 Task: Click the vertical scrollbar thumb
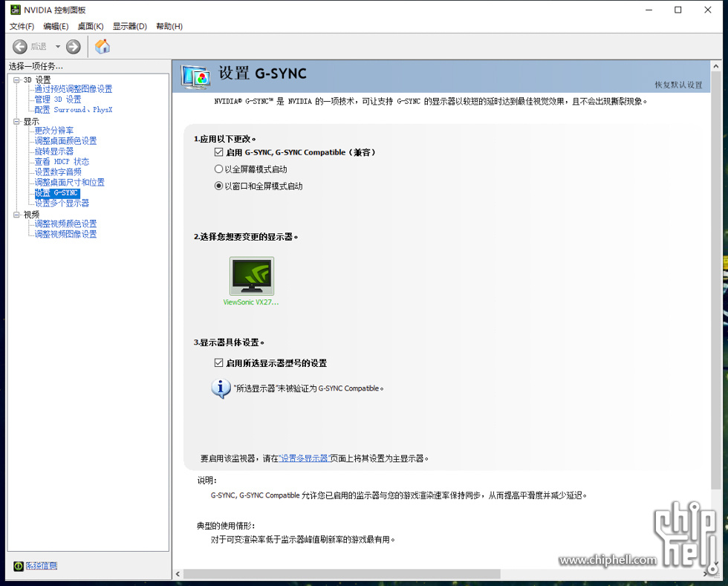tap(716, 280)
